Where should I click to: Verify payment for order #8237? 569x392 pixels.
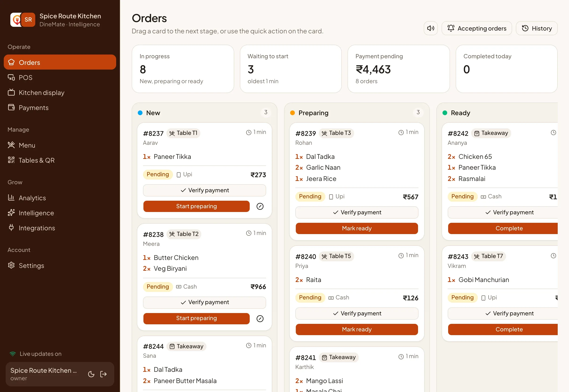pos(204,190)
